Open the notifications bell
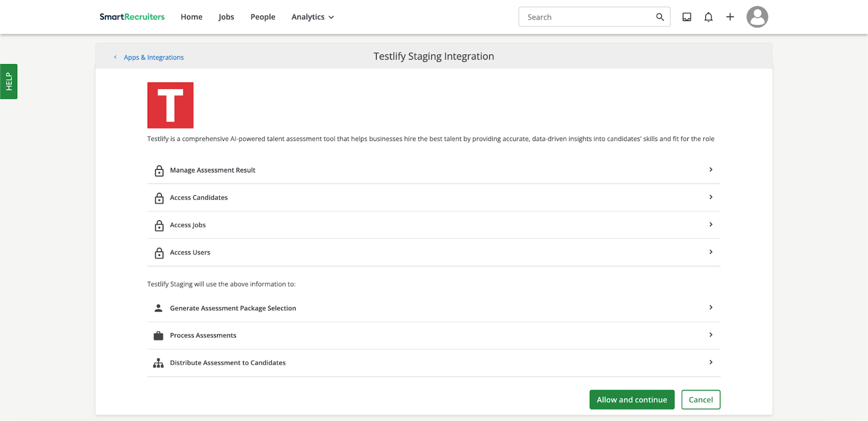This screenshot has width=868, height=421. tap(709, 17)
